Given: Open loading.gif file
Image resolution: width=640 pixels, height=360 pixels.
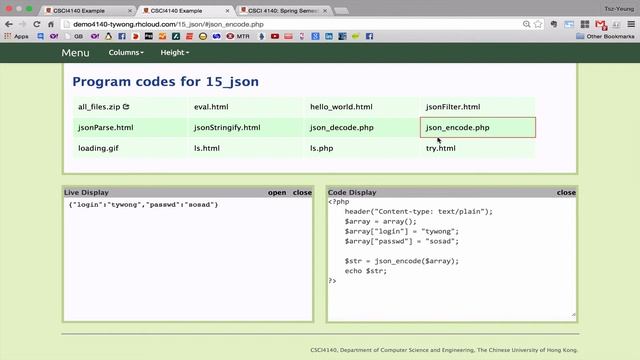Looking at the screenshot, I should click(98, 148).
